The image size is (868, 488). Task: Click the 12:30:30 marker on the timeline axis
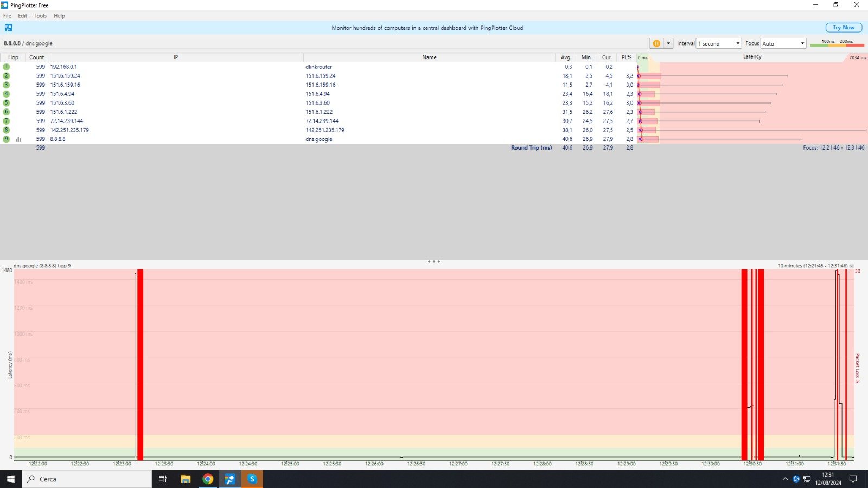752,464
